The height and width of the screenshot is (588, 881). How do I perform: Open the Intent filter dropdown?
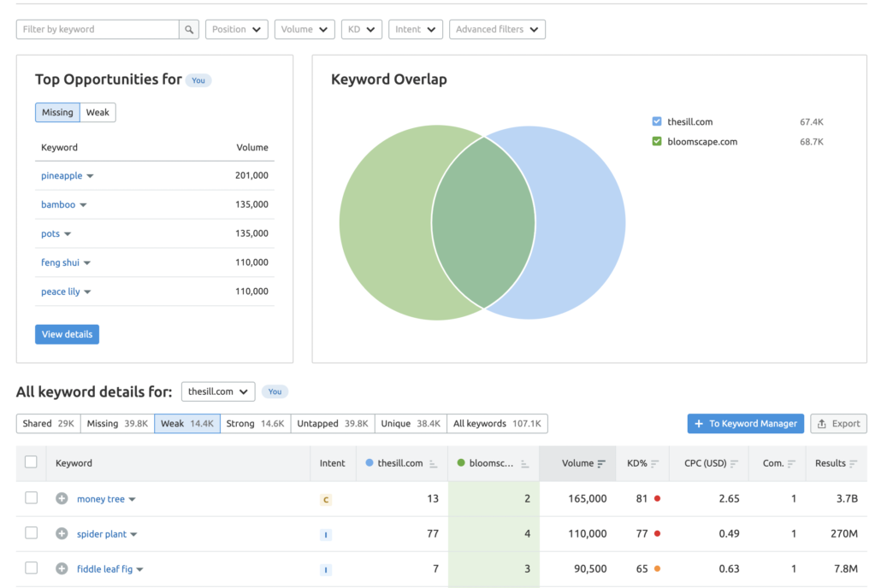point(415,28)
